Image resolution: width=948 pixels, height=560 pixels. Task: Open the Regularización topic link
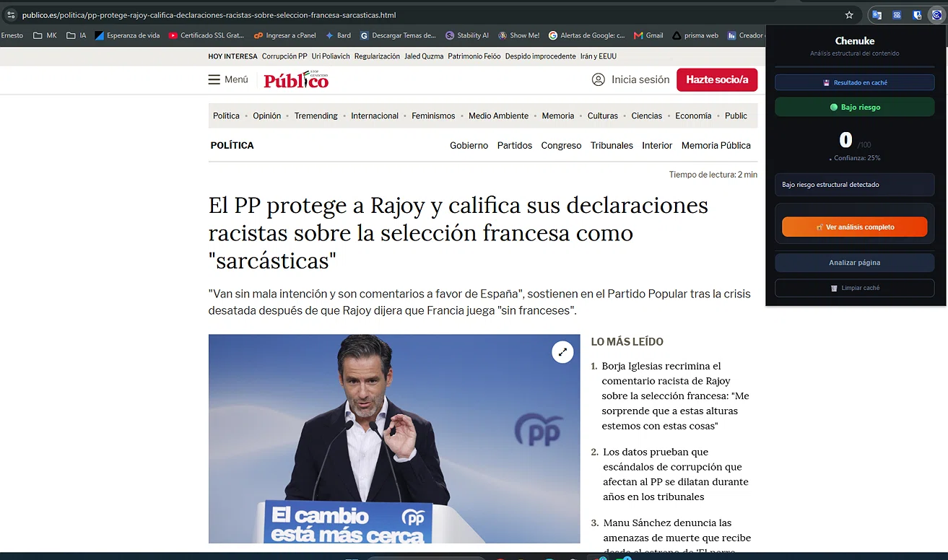377,56
